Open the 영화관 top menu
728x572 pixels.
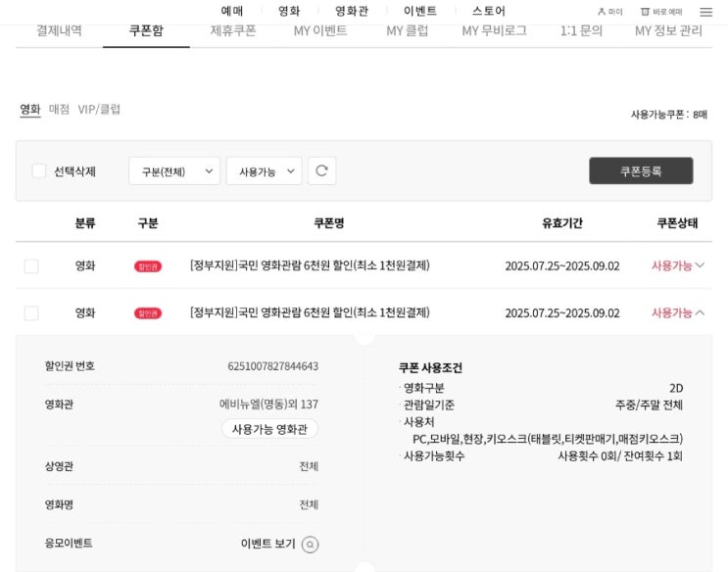(x=352, y=11)
